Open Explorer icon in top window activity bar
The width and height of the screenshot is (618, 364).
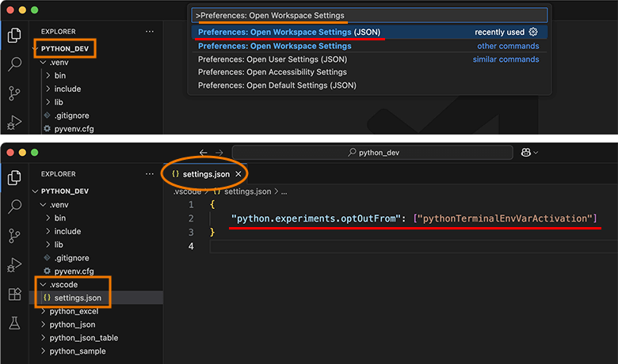click(x=14, y=36)
